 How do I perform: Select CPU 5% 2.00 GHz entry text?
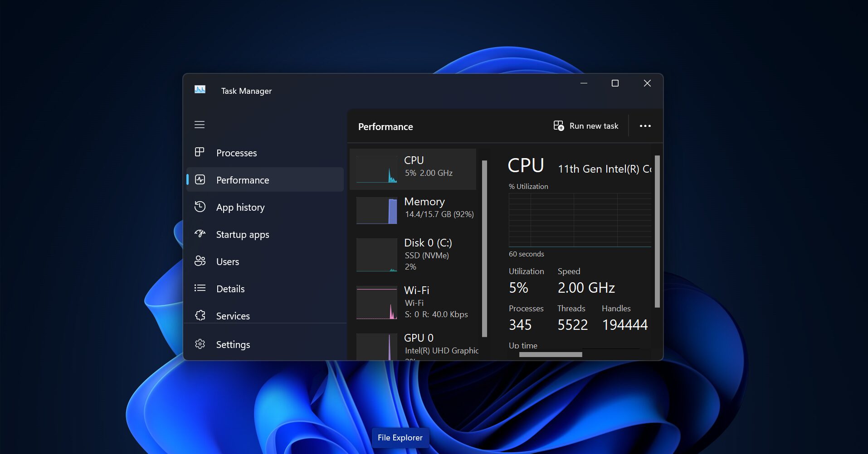(428, 166)
